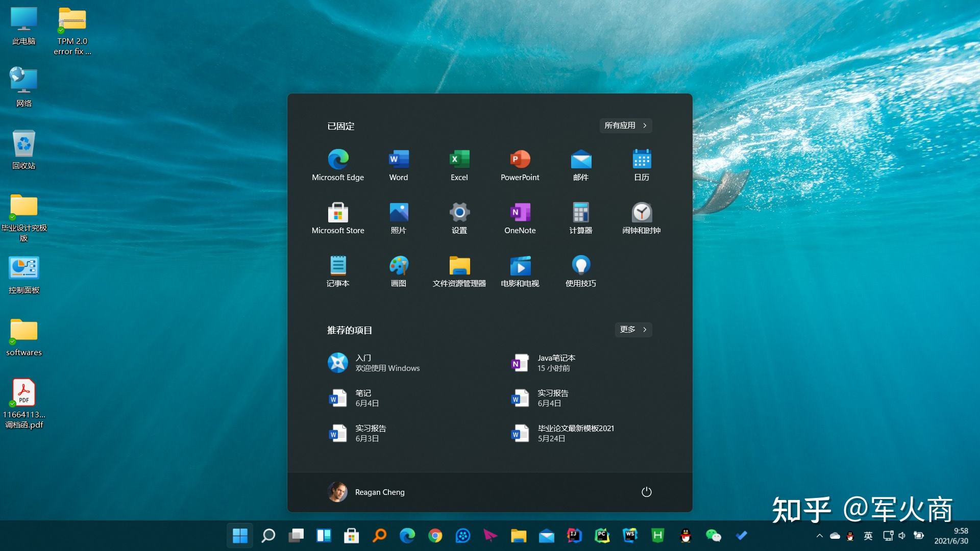980x551 pixels.
Task: Open File Explorer on the taskbar
Action: (x=519, y=536)
